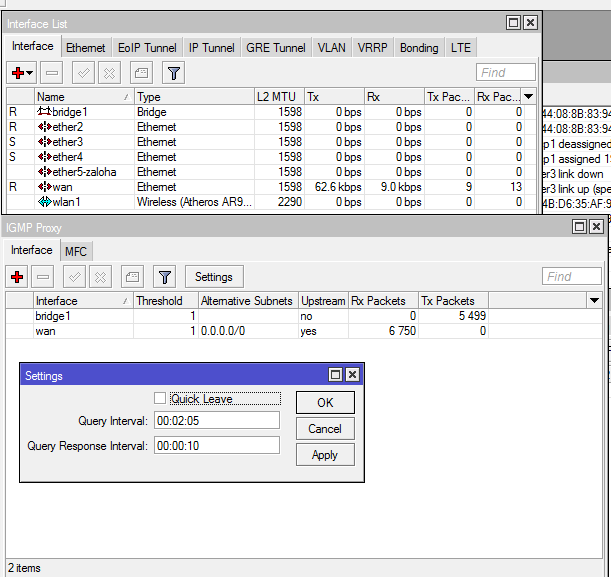The width and height of the screenshot is (611, 577).
Task: Click 62.6 kbps Tx value of wan
Action: tap(338, 187)
